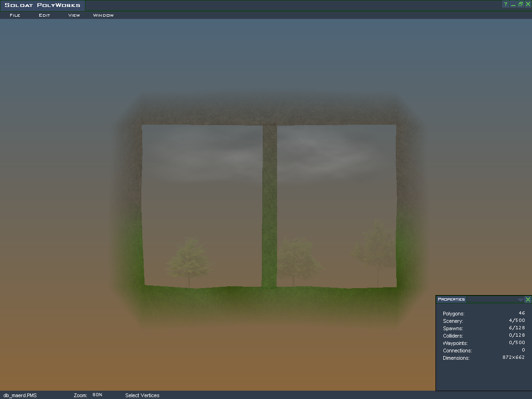Click the center vertical pillar polygon
The image size is (532, 399).
click(270, 203)
